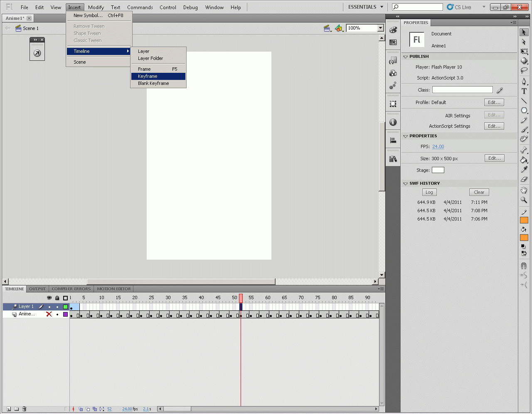Select the Bone tool
This screenshot has height=414, width=532.
coord(524,150)
